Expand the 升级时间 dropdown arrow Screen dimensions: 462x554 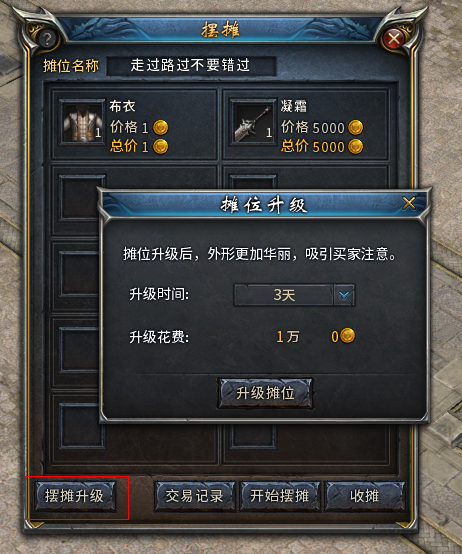(344, 295)
